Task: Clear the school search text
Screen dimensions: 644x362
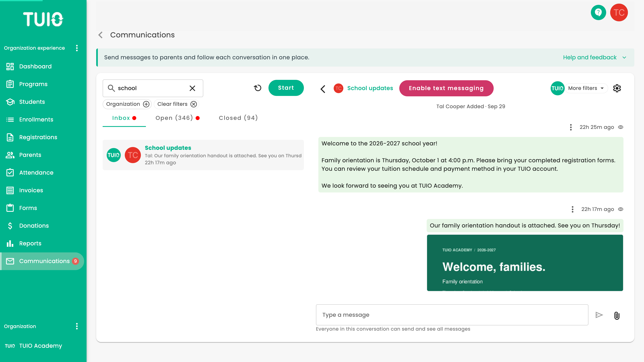Action: (192, 88)
